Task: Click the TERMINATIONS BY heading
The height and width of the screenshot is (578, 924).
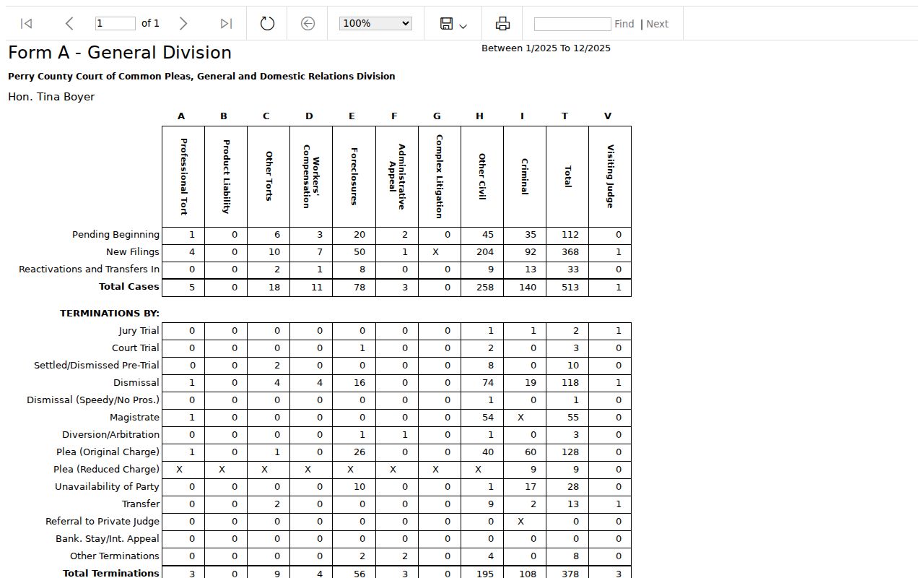Action: point(110,314)
